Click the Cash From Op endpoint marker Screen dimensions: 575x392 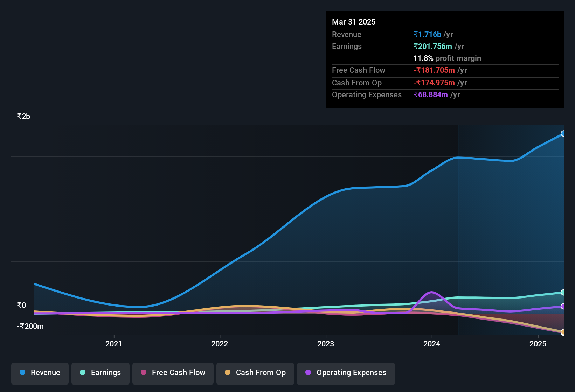click(x=563, y=332)
